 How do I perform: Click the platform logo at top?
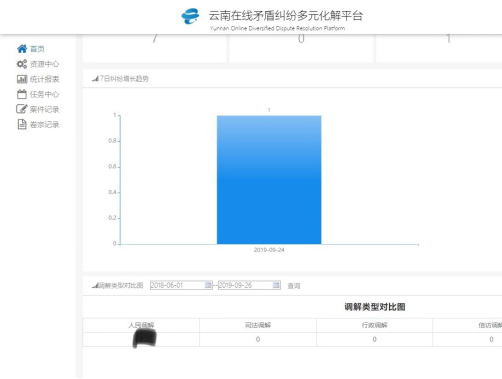tap(190, 16)
